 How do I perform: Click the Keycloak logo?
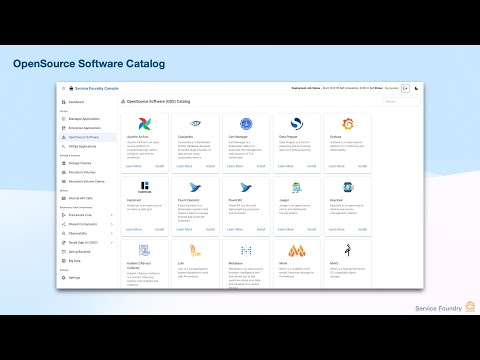pyautogui.click(x=348, y=187)
